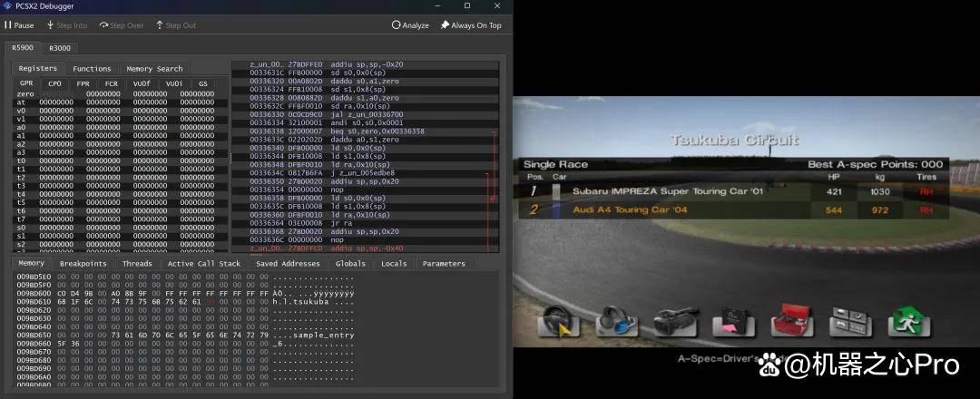Select the red toolbox settings icon
This screenshot has height=399, width=980.
tap(792, 321)
